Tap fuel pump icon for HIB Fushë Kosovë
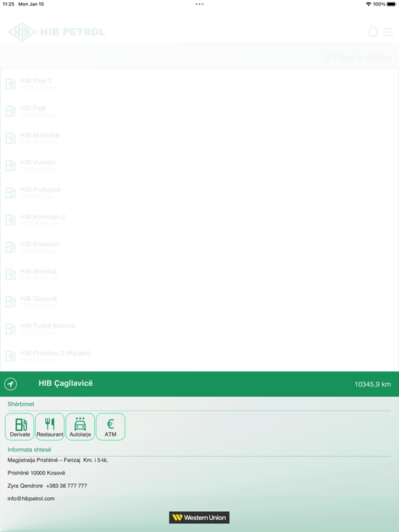 coord(10,329)
